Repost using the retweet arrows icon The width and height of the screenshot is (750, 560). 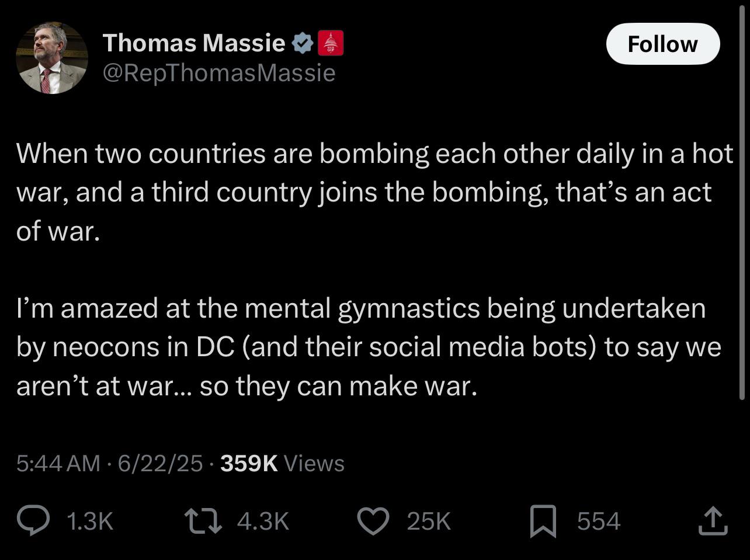[203, 521]
